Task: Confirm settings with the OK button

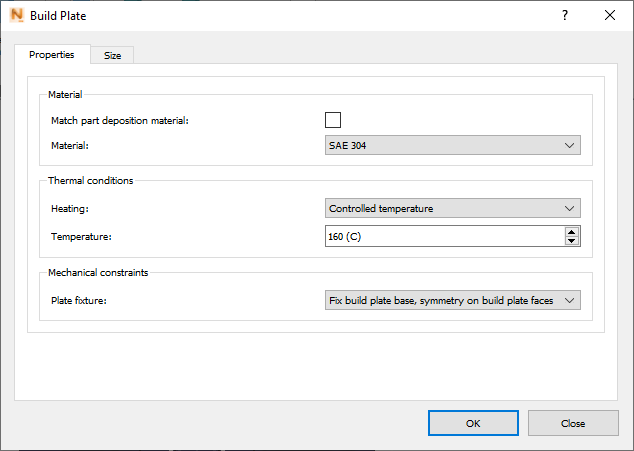Action: coord(473,423)
